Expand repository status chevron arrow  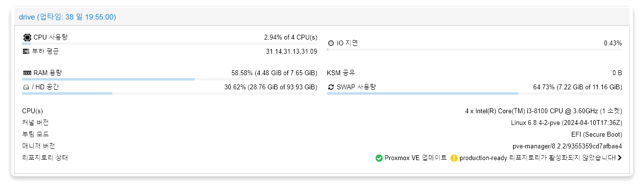(x=620, y=158)
